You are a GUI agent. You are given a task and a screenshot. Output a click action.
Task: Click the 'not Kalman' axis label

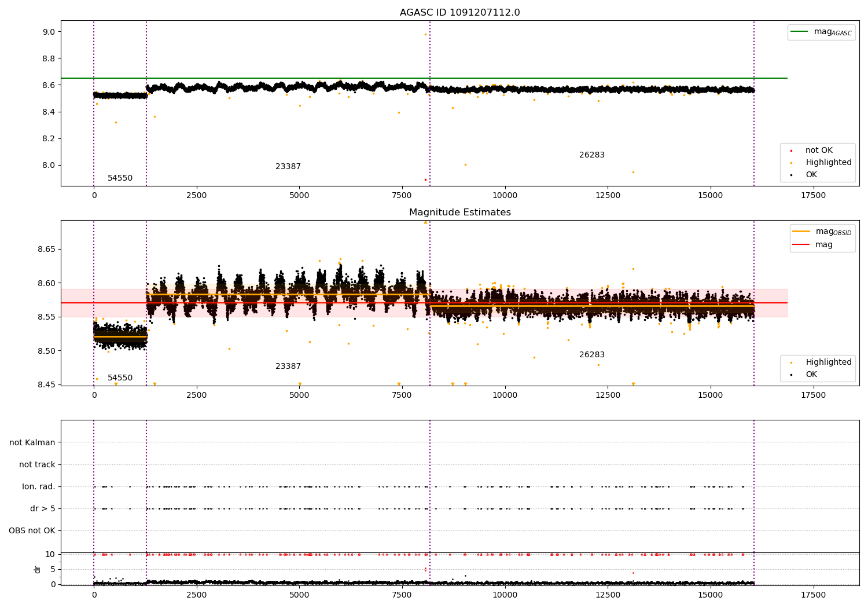point(32,443)
